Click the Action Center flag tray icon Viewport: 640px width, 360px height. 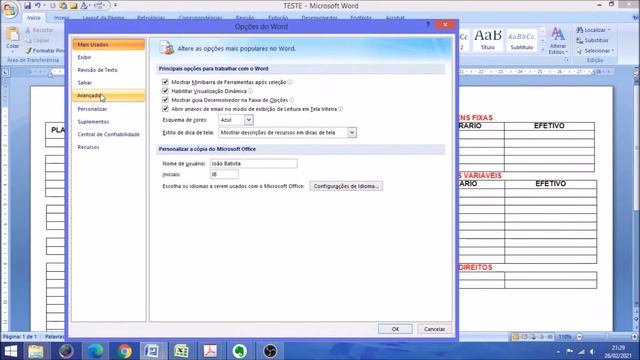coord(569,352)
